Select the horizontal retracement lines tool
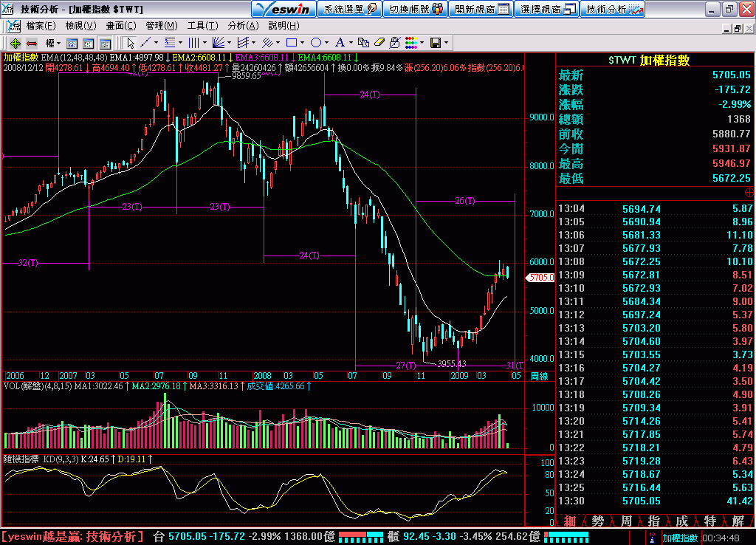The width and height of the screenshot is (756, 545). pyautogui.click(x=170, y=43)
